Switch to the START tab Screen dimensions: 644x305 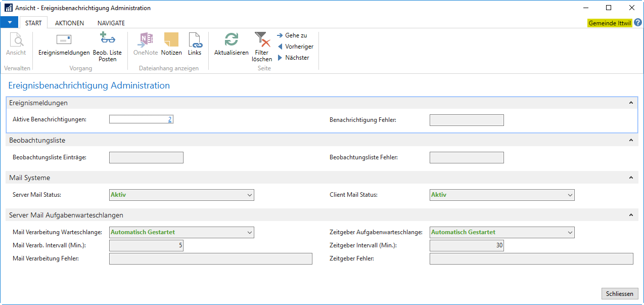(33, 23)
